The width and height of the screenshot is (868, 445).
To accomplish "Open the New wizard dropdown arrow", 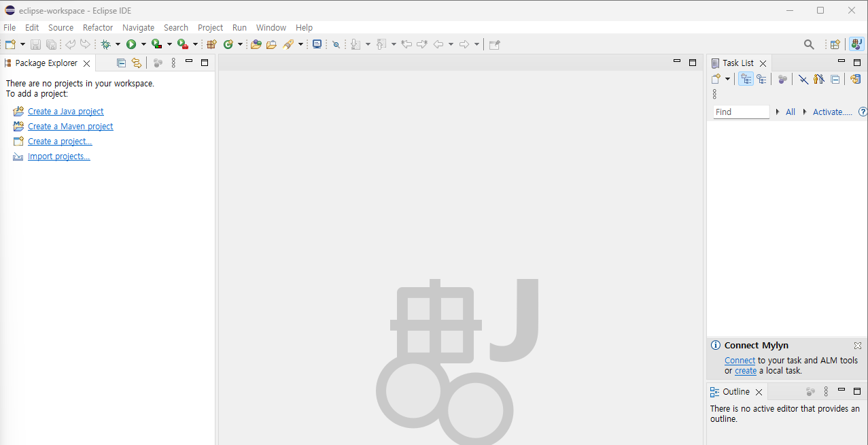I will 22,44.
